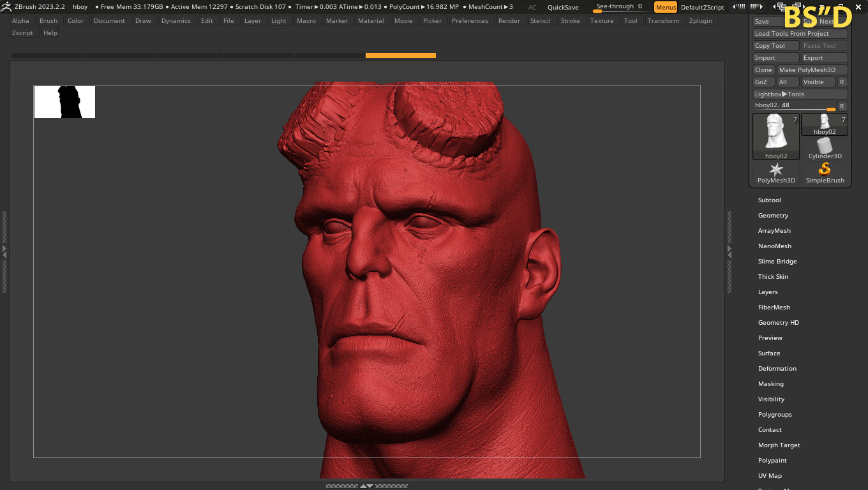Expand the NanoMesh section
The height and width of the screenshot is (490, 868).
tap(774, 246)
